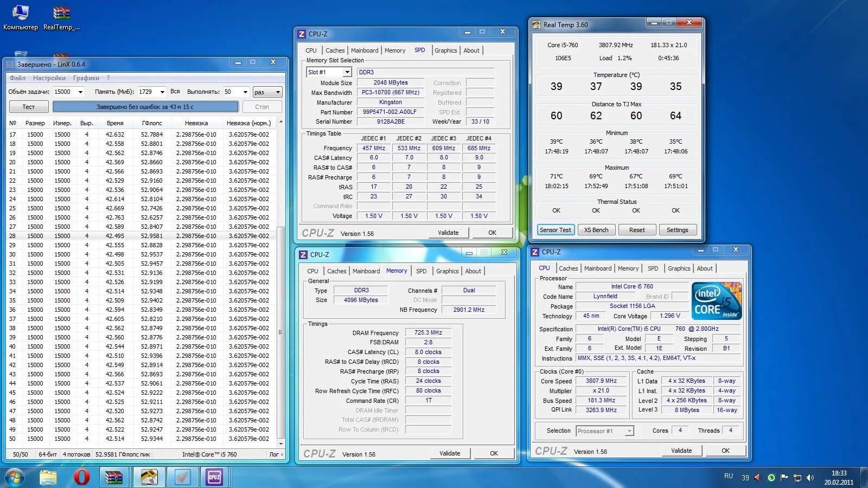Select the RealTemp_ desktop archive icon

tap(61, 17)
